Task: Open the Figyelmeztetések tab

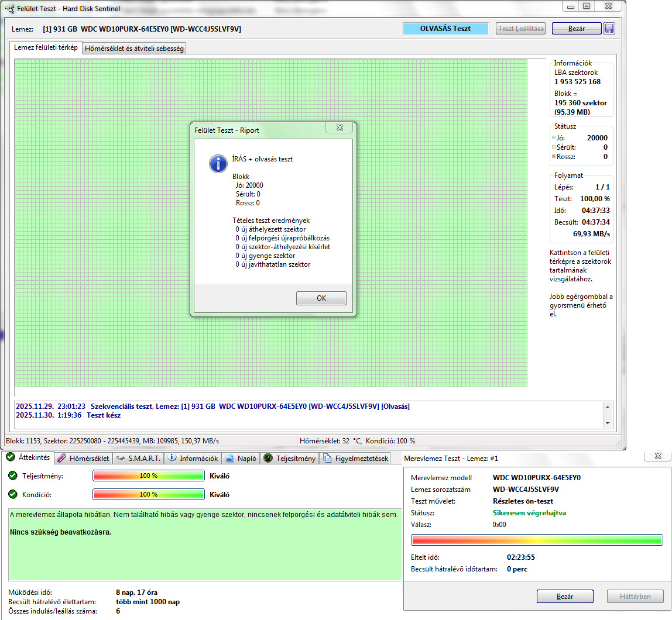Action: point(355,458)
